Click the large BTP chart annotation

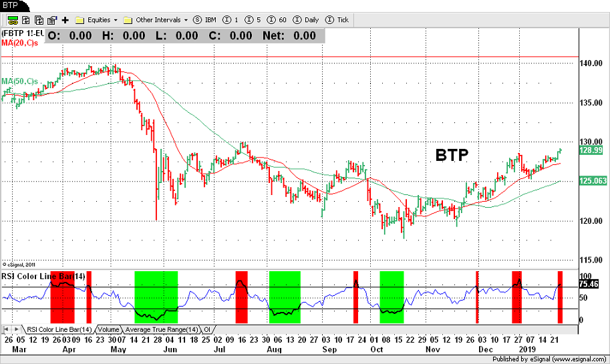452,155
